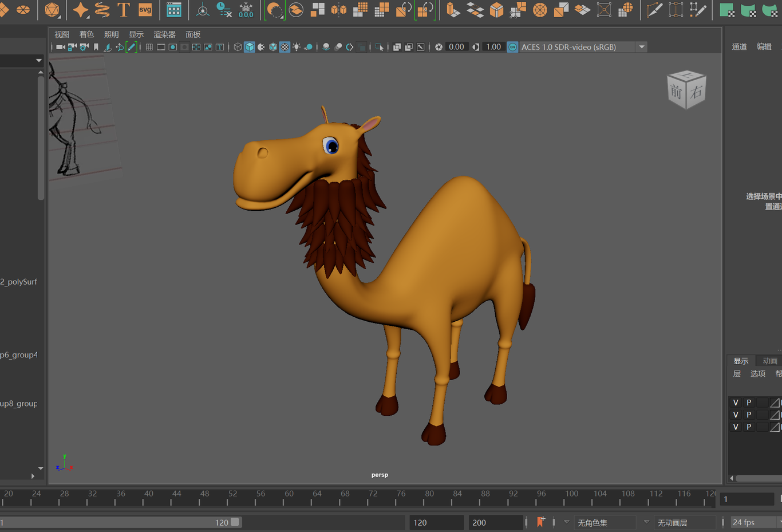Screen dimensions: 782x532
Task: Open the 编辑 edit menu in channel box
Action: click(x=764, y=46)
